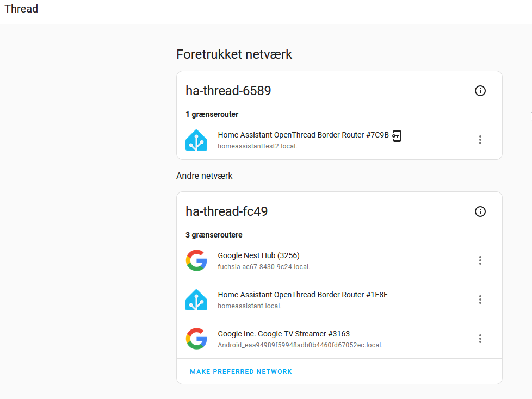Click the ha-thread-fc49 network title
The image size is (532, 399).
click(226, 211)
